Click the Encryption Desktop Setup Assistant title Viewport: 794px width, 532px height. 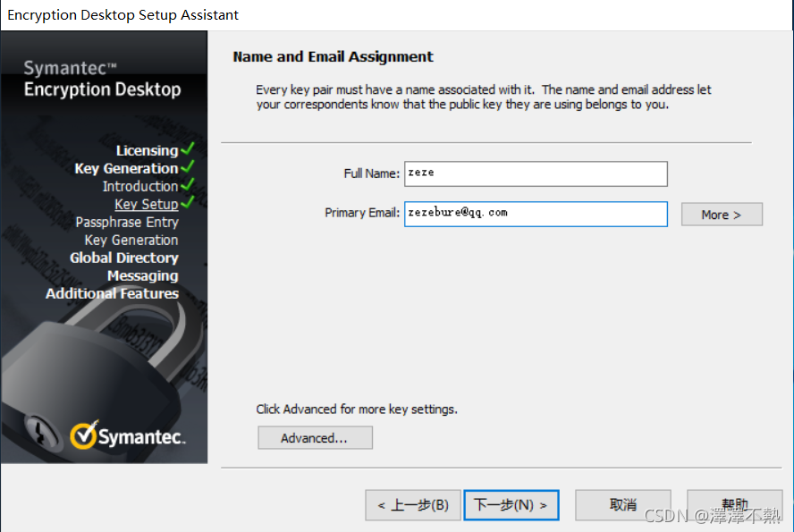122,14
